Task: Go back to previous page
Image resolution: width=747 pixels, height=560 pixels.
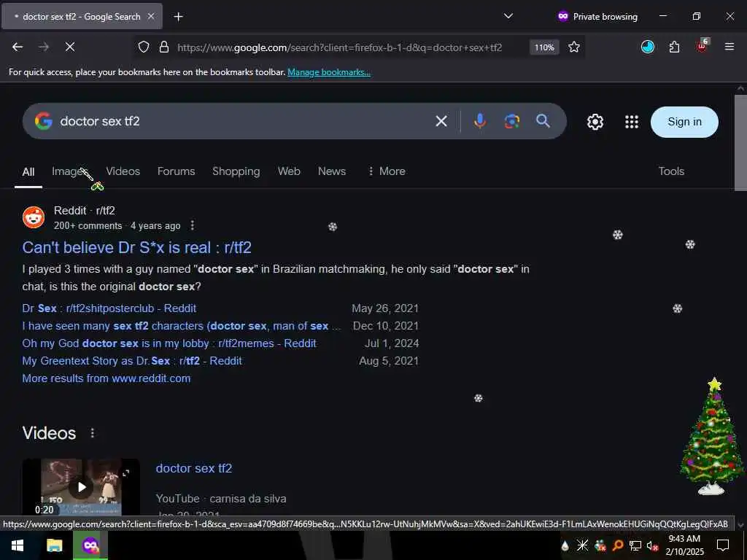Action: 18,47
